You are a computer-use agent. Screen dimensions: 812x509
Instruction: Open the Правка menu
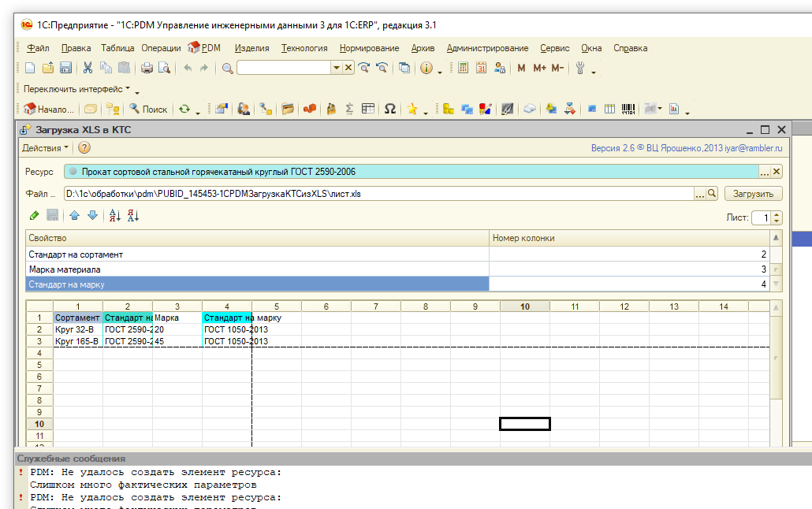coord(76,48)
